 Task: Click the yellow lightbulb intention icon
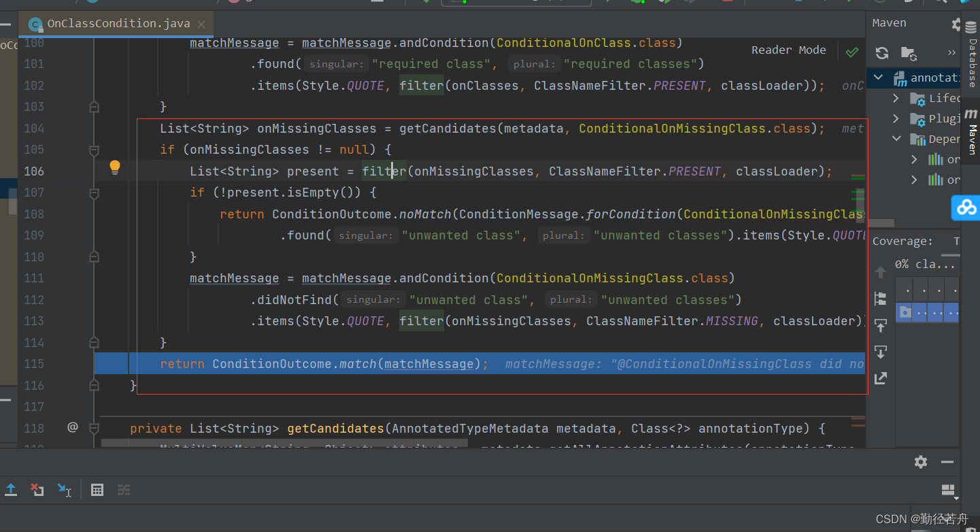coord(115,167)
